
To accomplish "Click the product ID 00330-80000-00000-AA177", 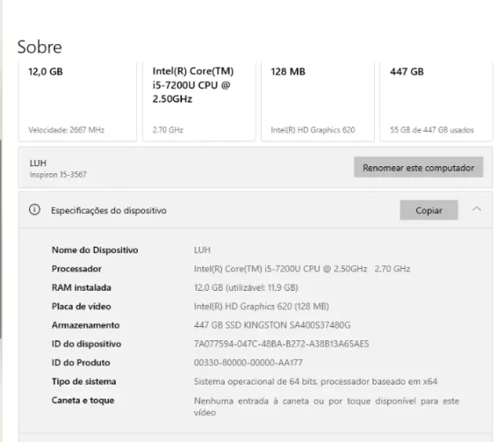I will point(248,362).
